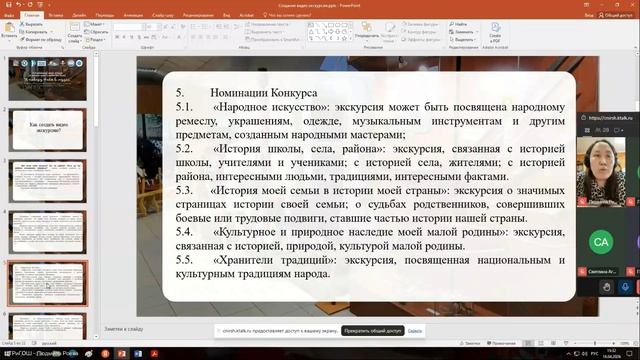Click the Скрыть link in sharing bar
The height and width of the screenshot is (360, 640).
pyautogui.click(x=415, y=331)
